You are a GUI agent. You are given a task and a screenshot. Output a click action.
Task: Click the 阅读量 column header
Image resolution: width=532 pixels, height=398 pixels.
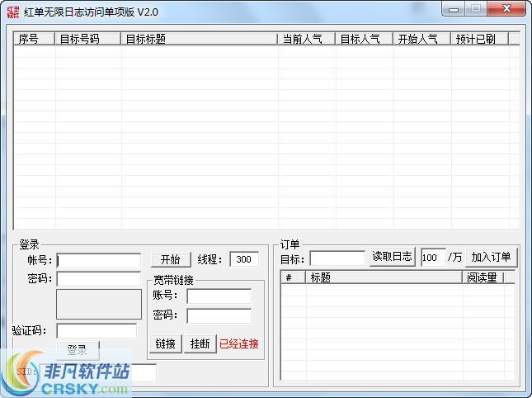[483, 277]
